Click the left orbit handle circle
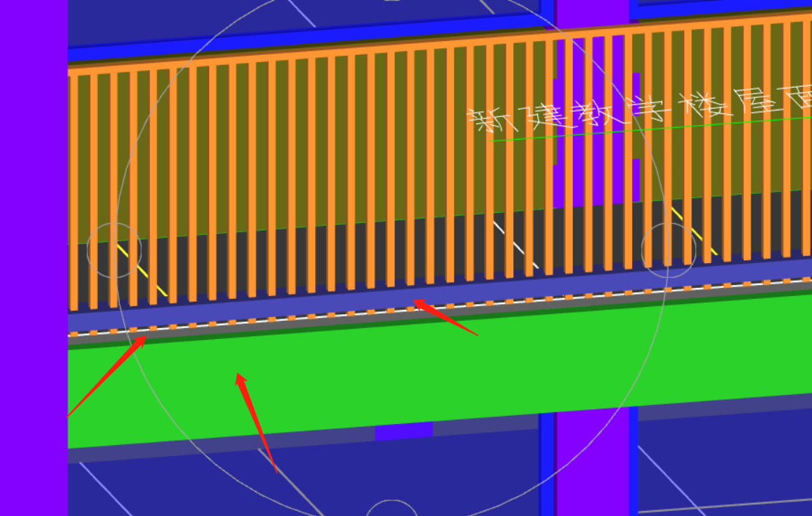The image size is (812, 516). (x=114, y=250)
